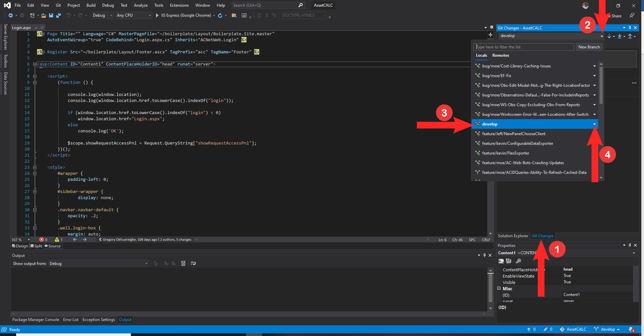Go to next issue with the right arrow

click(85, 240)
